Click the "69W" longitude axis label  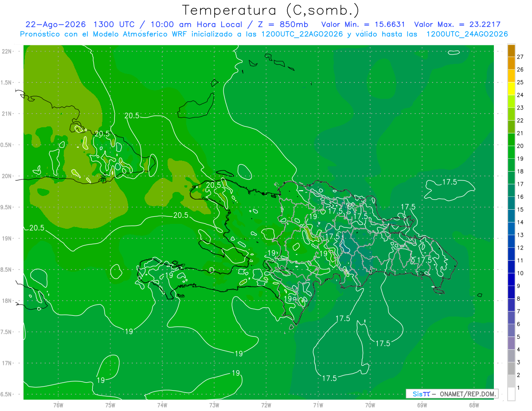pos(422,405)
